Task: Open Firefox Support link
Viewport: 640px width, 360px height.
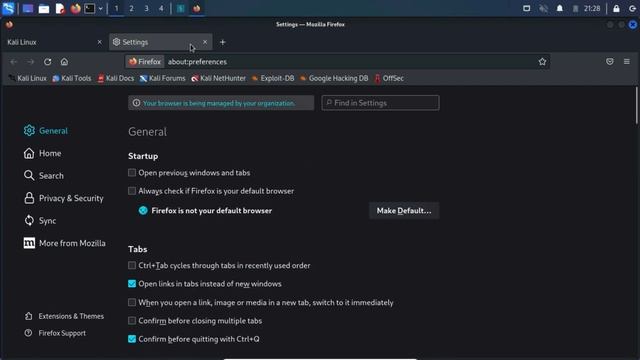Action: click(55, 333)
